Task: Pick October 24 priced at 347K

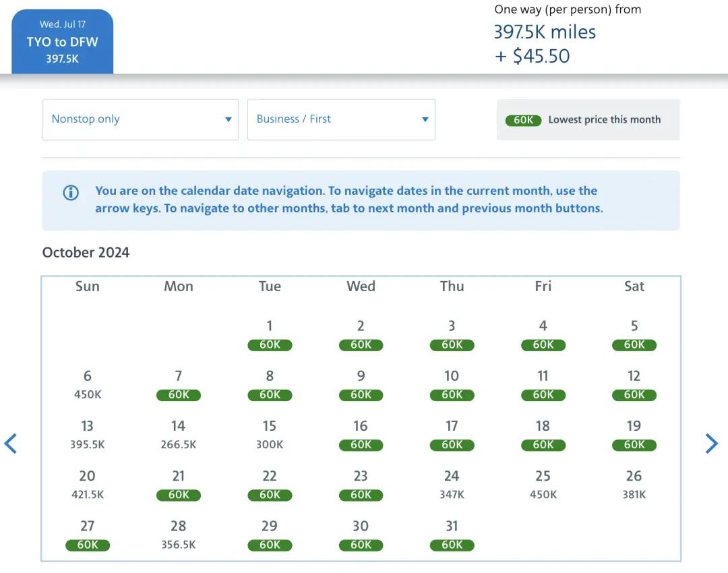Action: coord(452,485)
